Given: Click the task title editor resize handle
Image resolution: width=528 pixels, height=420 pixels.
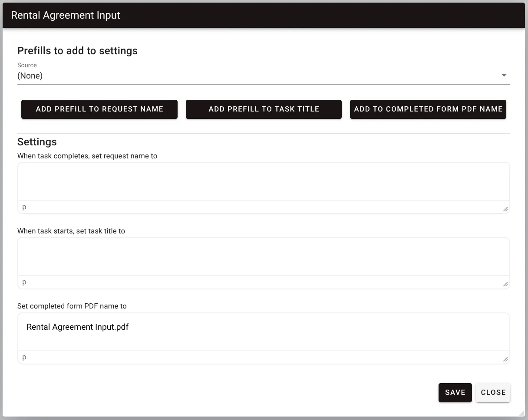Looking at the screenshot, I should pos(505,284).
